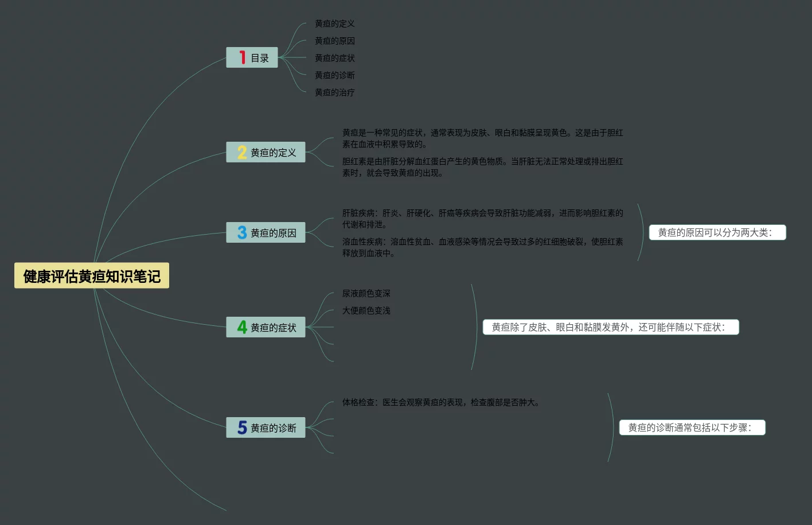Screen dimensions: 812x525
Task: Click the green number 4 marker icon
Action: (x=242, y=327)
